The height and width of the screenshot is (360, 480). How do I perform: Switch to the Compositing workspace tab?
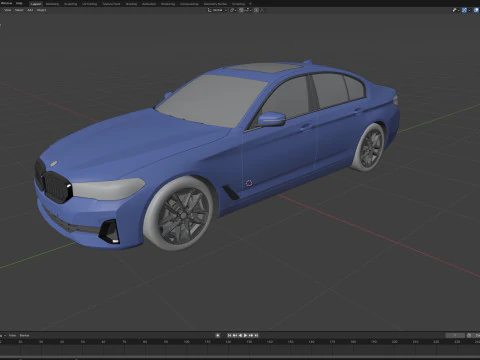pos(189,4)
